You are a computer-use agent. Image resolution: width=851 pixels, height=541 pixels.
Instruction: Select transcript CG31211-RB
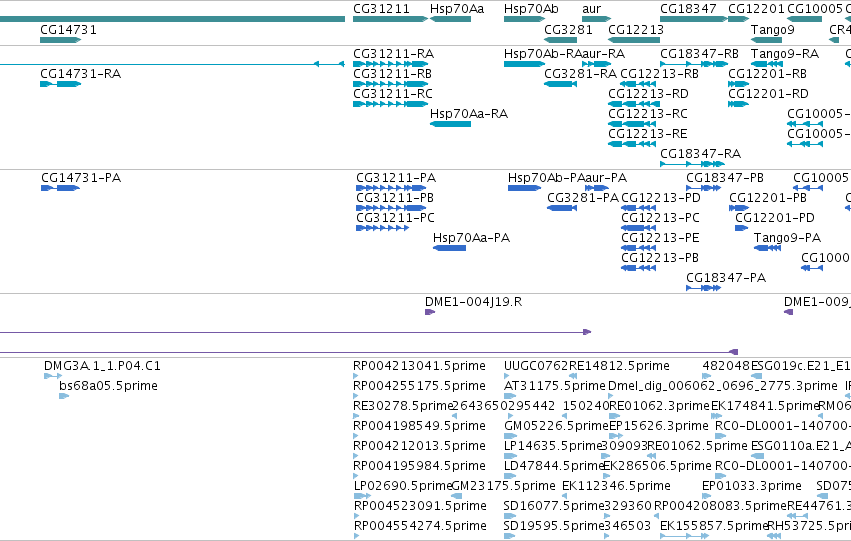(x=390, y=84)
